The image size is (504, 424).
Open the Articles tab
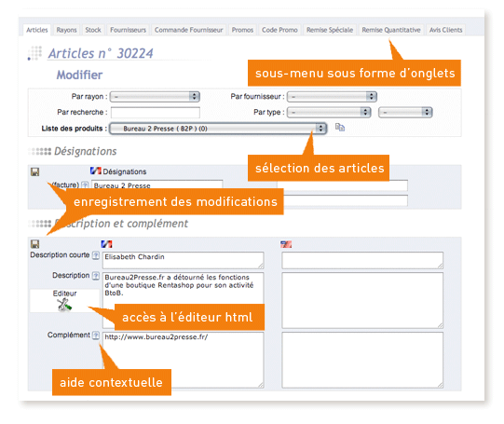point(37,30)
